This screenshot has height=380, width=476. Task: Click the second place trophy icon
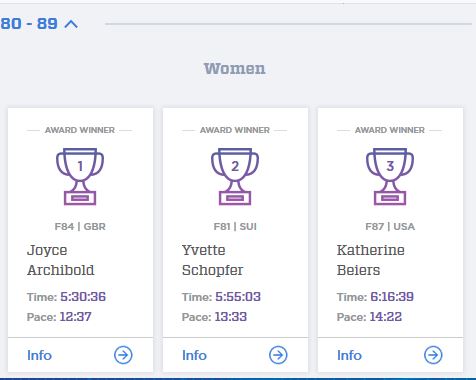pos(235,176)
